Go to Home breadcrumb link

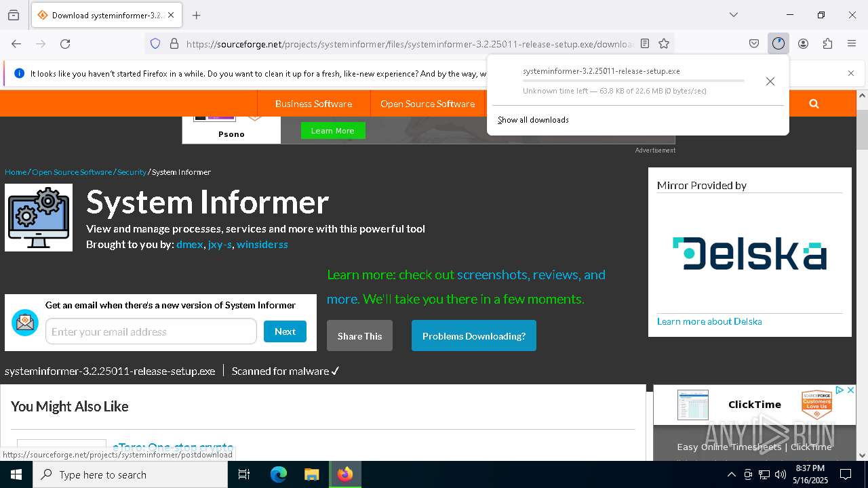pos(16,172)
